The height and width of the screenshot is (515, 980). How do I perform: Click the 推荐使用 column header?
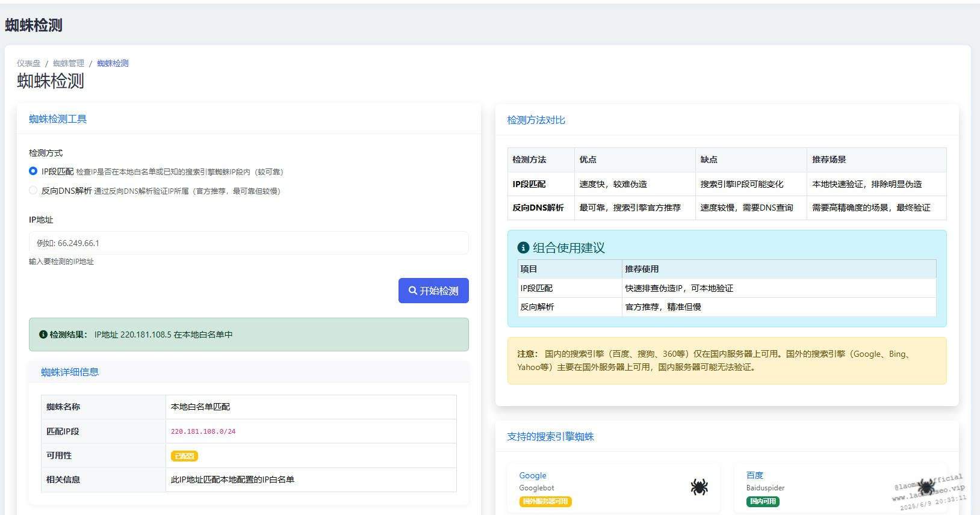coord(779,269)
